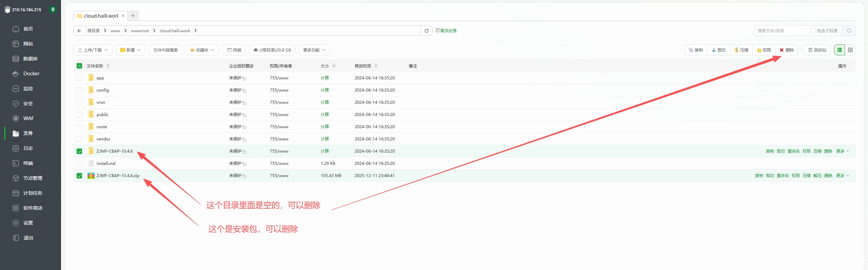This screenshot has height=270, width=868.
Task: Uncheck the ZJMF-CBAP-10.4.6 folder checkbox
Action: coord(79,151)
